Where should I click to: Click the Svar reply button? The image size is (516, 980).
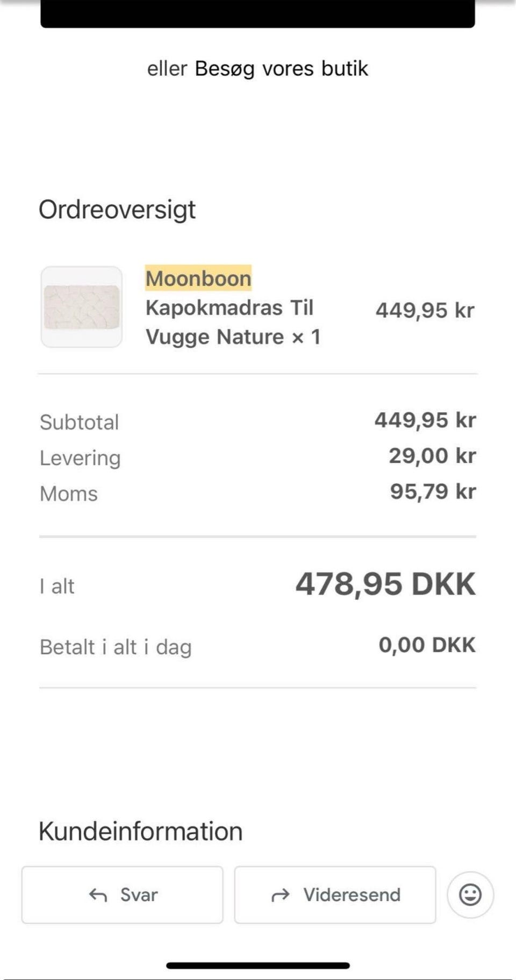tap(123, 895)
